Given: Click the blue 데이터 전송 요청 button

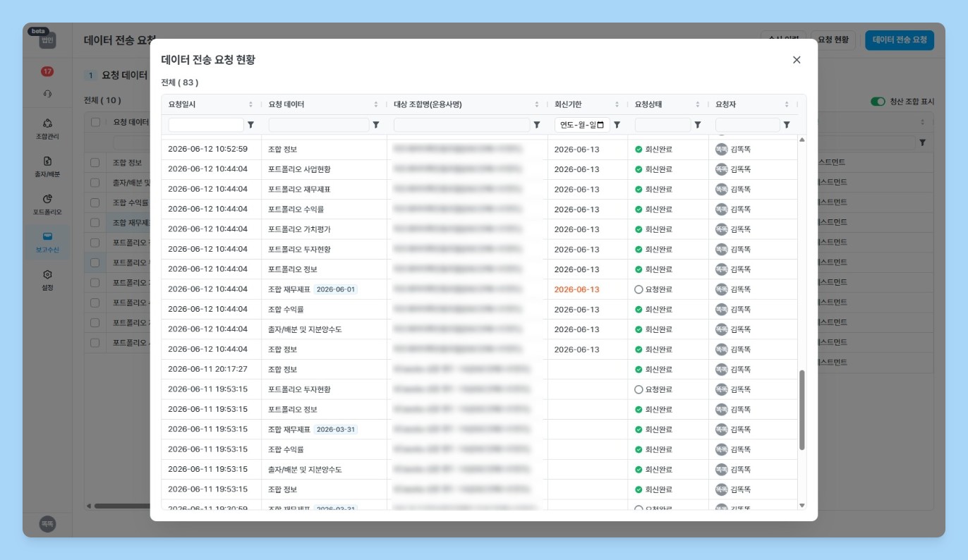Looking at the screenshot, I should pos(900,40).
